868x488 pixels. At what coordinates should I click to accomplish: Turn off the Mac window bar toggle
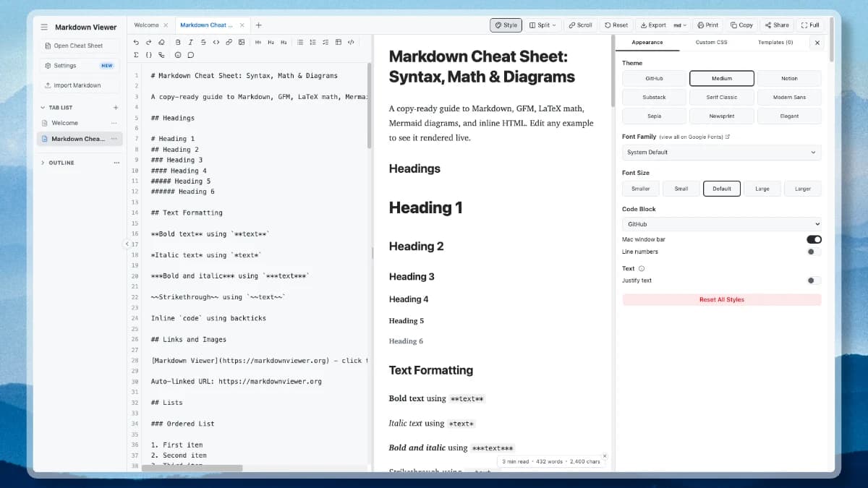814,239
